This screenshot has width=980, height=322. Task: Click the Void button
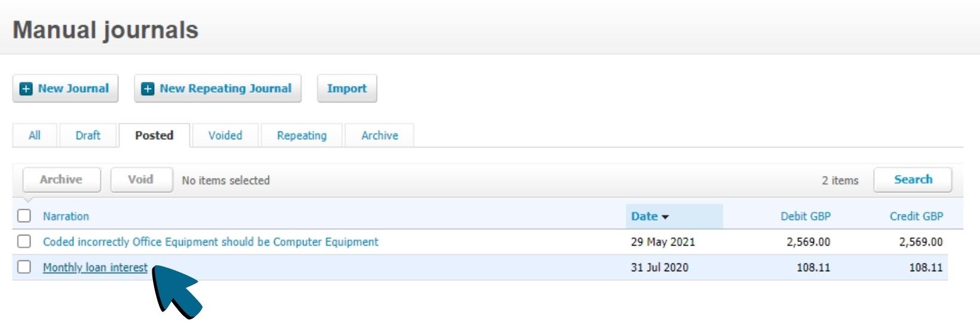pyautogui.click(x=141, y=180)
